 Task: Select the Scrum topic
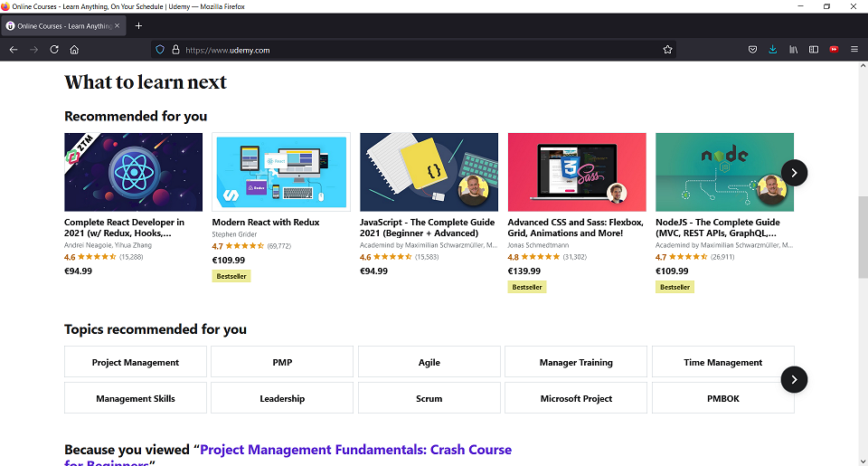click(x=429, y=398)
